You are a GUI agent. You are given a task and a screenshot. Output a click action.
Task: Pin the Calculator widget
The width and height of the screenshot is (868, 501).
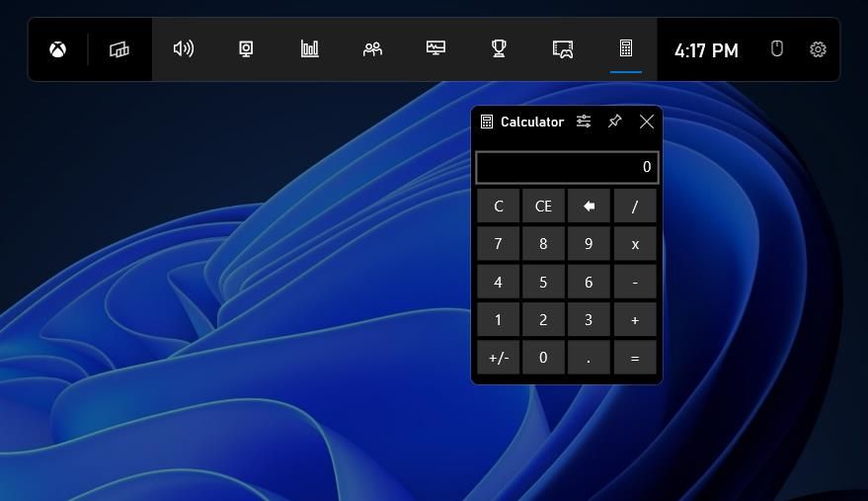coord(614,122)
